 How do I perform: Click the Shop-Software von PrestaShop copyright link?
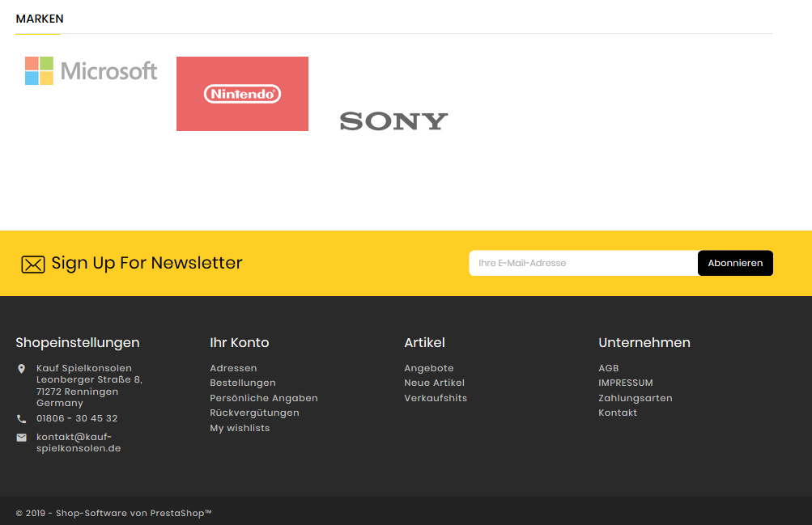coord(113,513)
